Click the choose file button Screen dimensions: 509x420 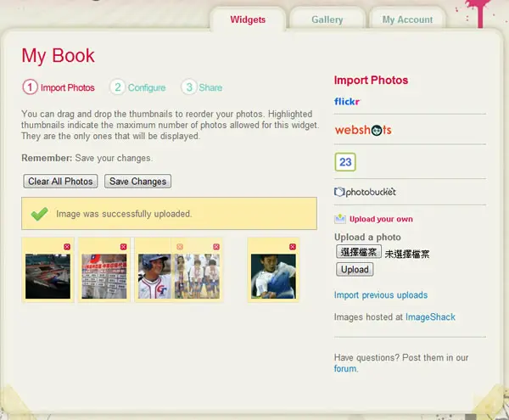(359, 252)
